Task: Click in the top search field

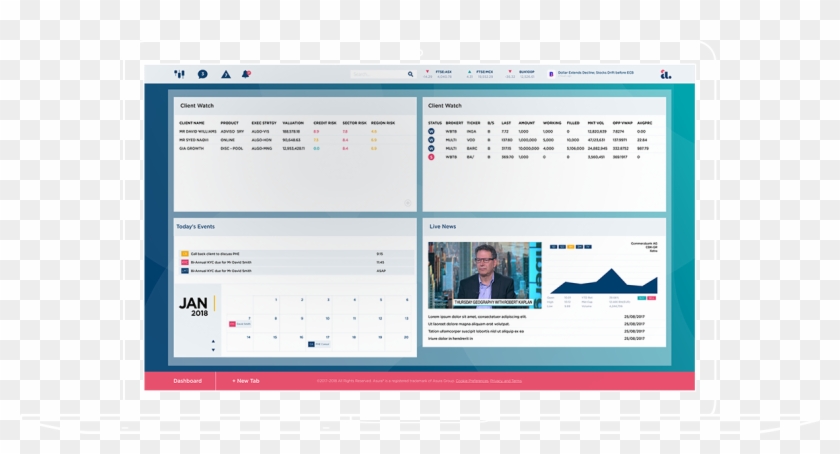Action: [x=378, y=74]
